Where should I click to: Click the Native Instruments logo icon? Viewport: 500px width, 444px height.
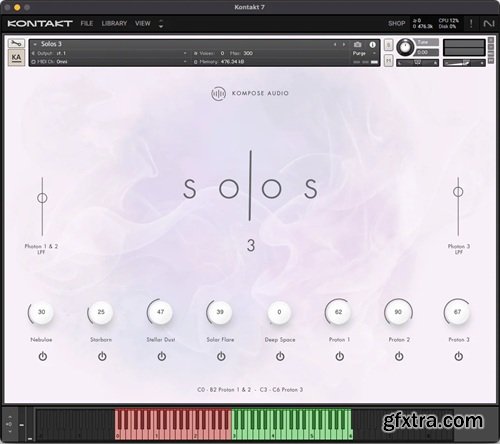(489, 23)
